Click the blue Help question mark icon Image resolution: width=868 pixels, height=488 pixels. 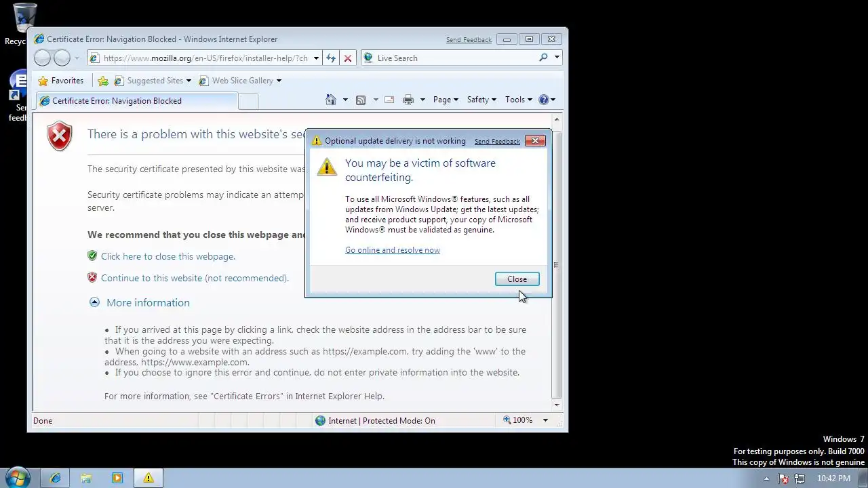[543, 100]
